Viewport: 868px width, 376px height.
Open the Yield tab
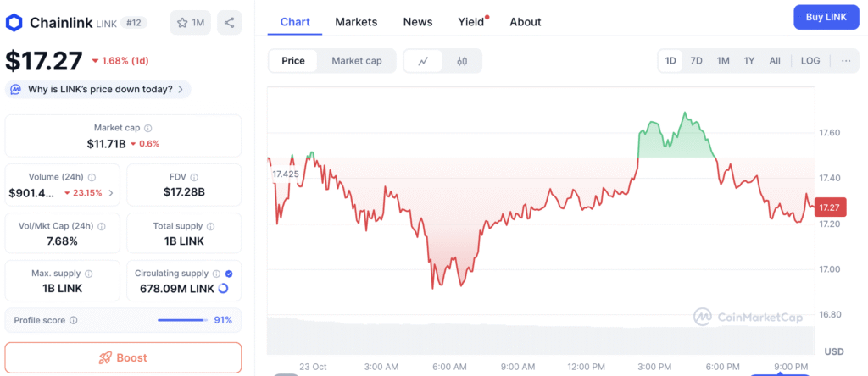coord(470,22)
